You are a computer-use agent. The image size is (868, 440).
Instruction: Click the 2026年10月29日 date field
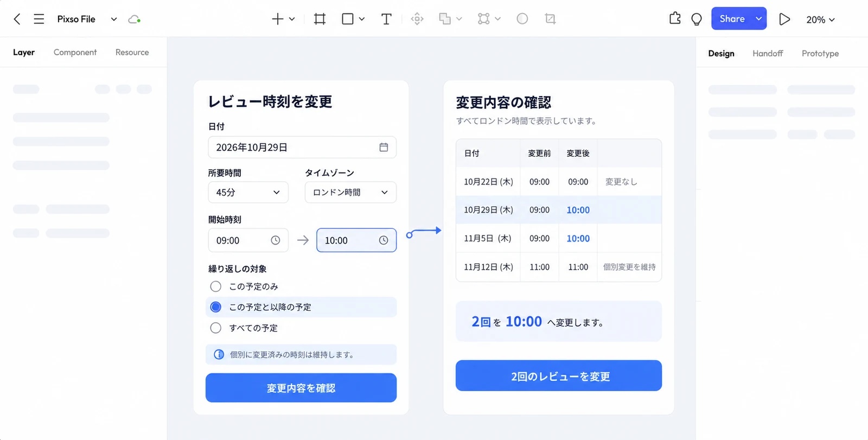(302, 147)
